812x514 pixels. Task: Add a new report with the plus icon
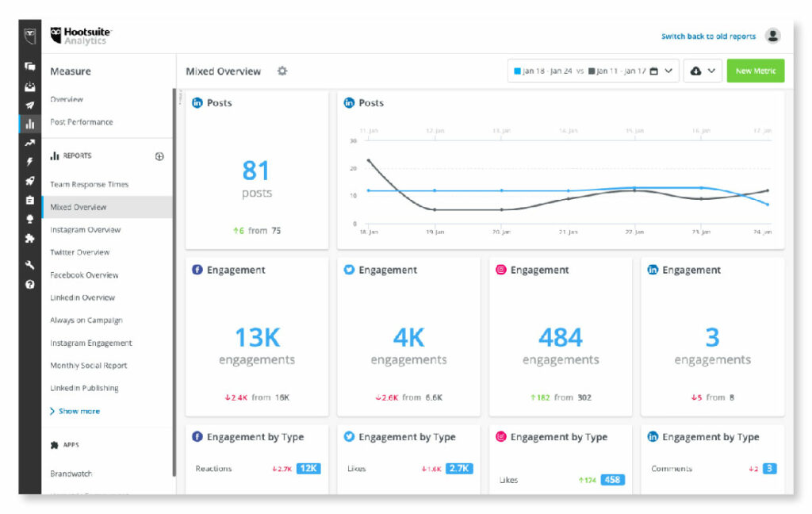click(159, 156)
